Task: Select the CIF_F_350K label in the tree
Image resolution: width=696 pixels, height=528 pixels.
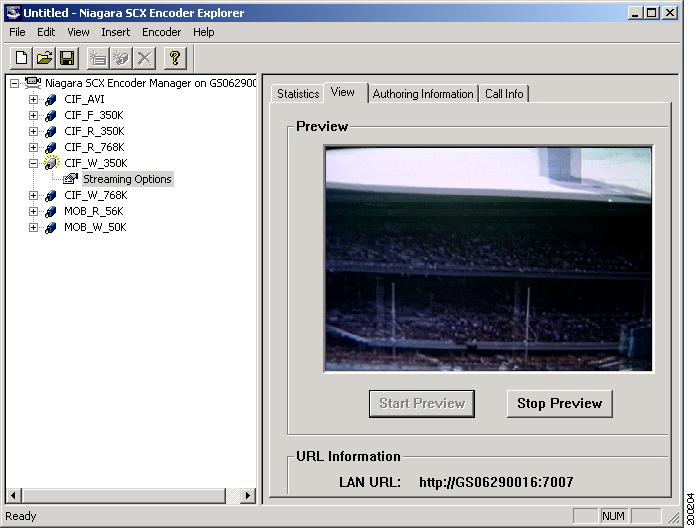Action: [x=94, y=115]
